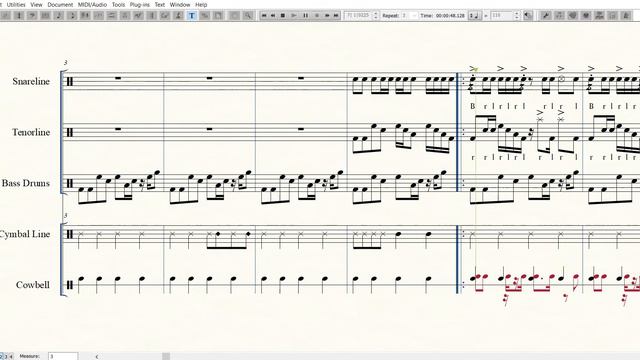Click the Snareline staff name
This screenshot has width=640, height=360.
pos(31,81)
